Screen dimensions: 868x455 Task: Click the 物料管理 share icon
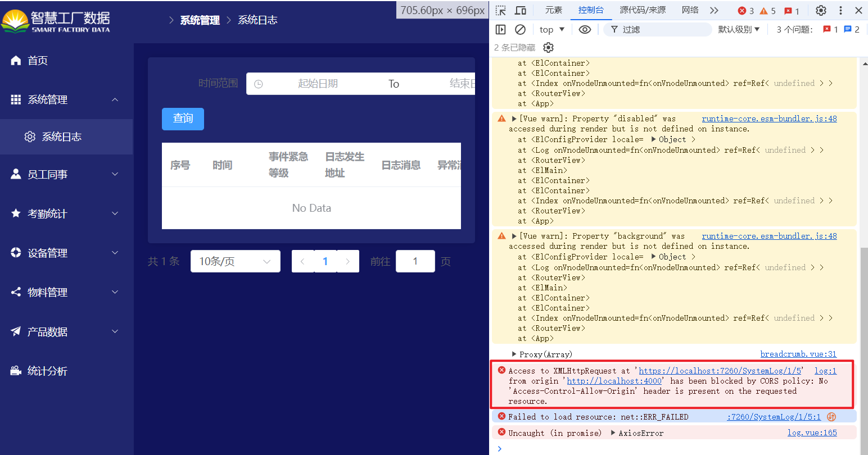[x=16, y=292]
